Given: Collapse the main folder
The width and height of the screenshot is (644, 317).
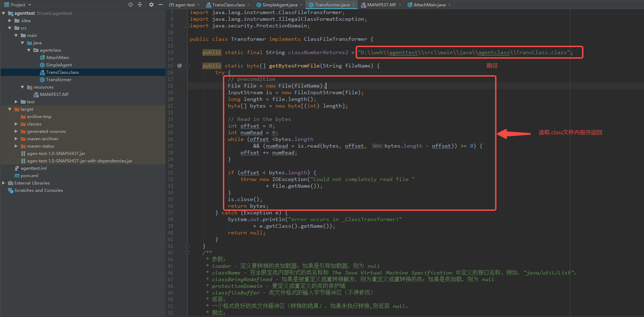Looking at the screenshot, I should click(x=16, y=35).
